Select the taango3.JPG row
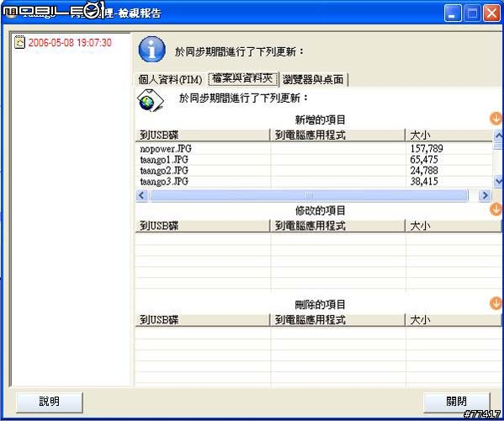The width and height of the screenshot is (504, 421). pyautogui.click(x=314, y=181)
